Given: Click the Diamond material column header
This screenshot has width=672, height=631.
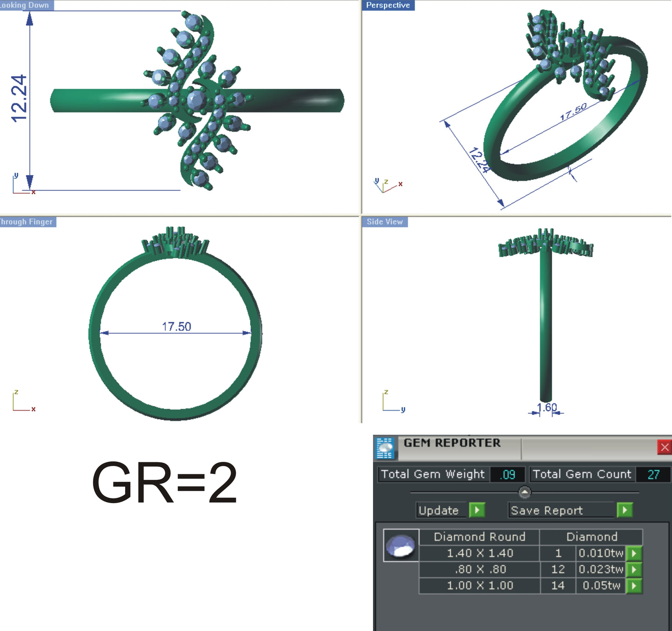Looking at the screenshot, I should click(592, 537).
